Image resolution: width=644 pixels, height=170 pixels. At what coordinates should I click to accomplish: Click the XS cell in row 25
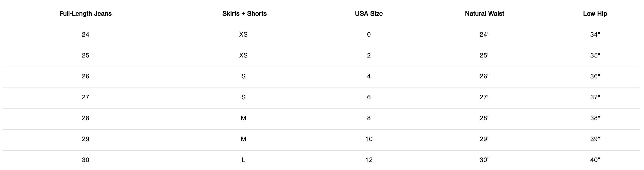pos(243,55)
